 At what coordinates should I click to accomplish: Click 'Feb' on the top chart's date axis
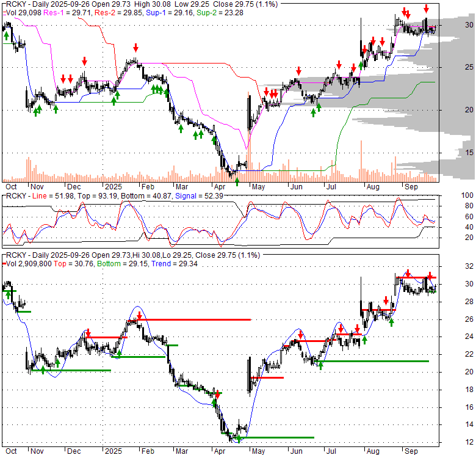148,187
